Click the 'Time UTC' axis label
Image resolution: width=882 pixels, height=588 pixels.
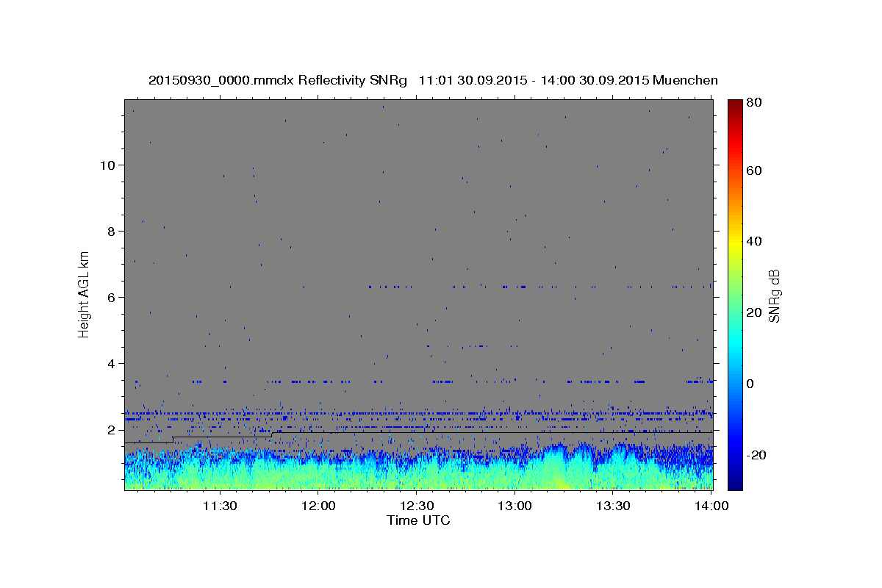click(x=418, y=520)
